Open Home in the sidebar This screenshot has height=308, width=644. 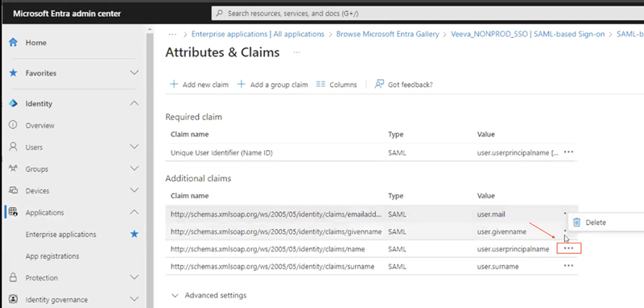pyautogui.click(x=36, y=43)
